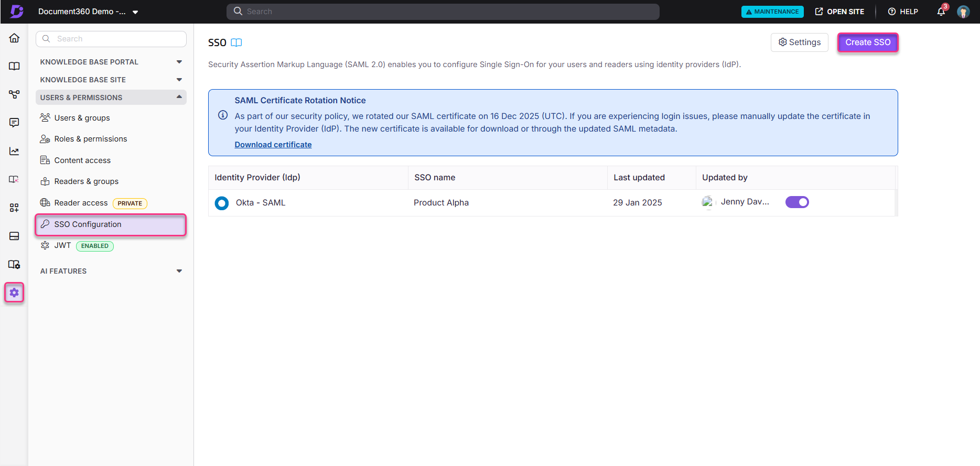Open the Widgets grid-plus icon

[x=14, y=208]
